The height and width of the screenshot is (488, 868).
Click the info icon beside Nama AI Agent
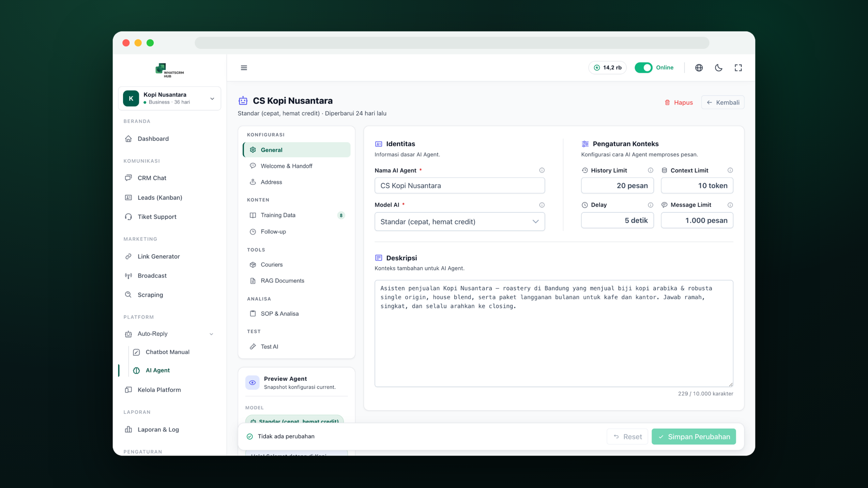coord(542,170)
